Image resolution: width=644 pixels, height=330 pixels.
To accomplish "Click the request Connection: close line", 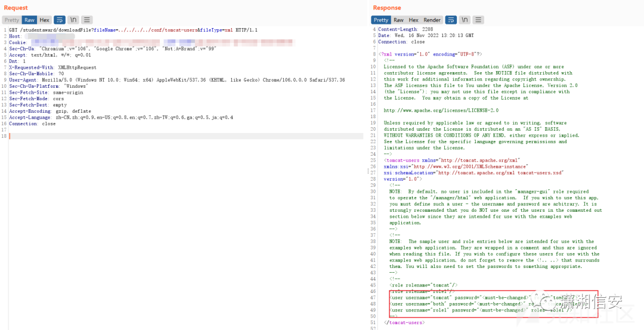I will coord(32,124).
